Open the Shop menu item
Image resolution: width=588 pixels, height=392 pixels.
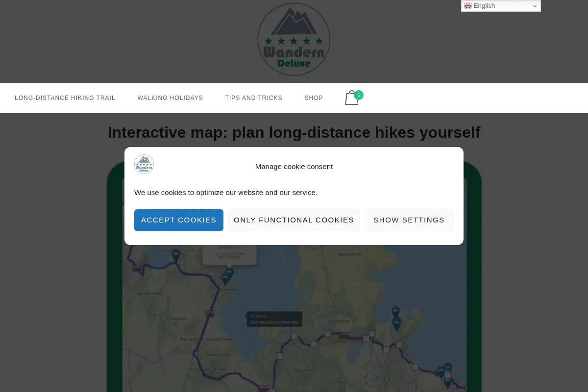pos(314,98)
